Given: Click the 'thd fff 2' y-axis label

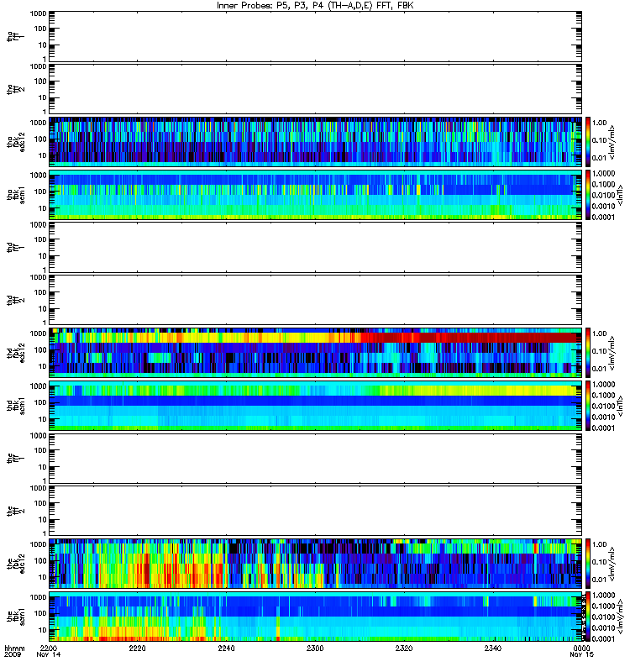Looking at the screenshot, I should coord(16,300).
